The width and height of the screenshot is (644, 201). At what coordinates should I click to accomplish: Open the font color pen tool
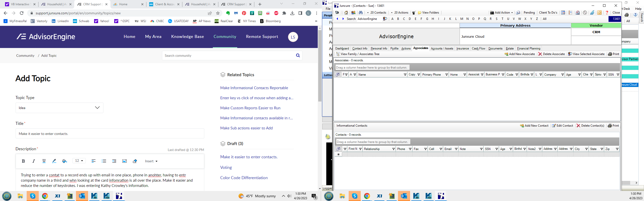[x=54, y=161]
